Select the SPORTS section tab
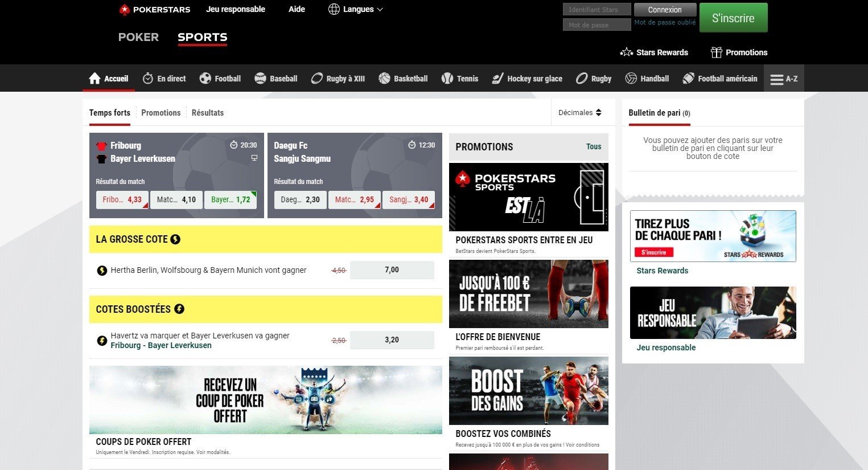The image size is (868, 470). click(202, 37)
